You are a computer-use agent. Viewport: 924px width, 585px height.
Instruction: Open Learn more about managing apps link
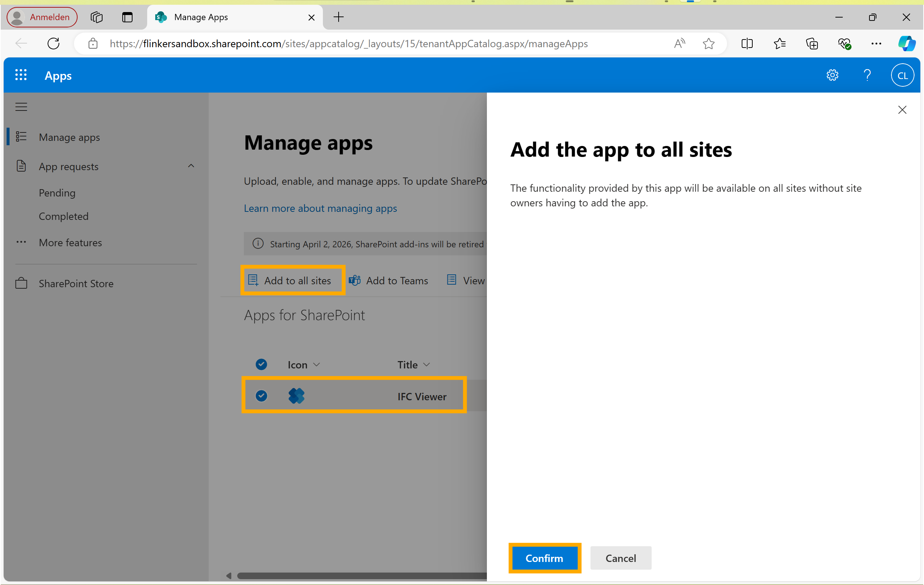coord(320,208)
